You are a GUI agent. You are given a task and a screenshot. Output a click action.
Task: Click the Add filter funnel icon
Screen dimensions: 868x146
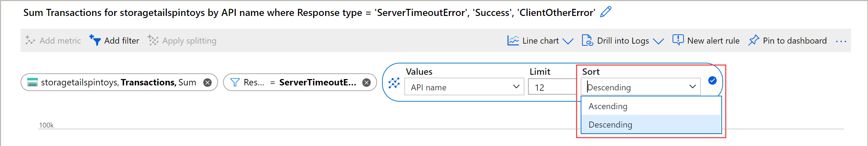click(x=95, y=40)
